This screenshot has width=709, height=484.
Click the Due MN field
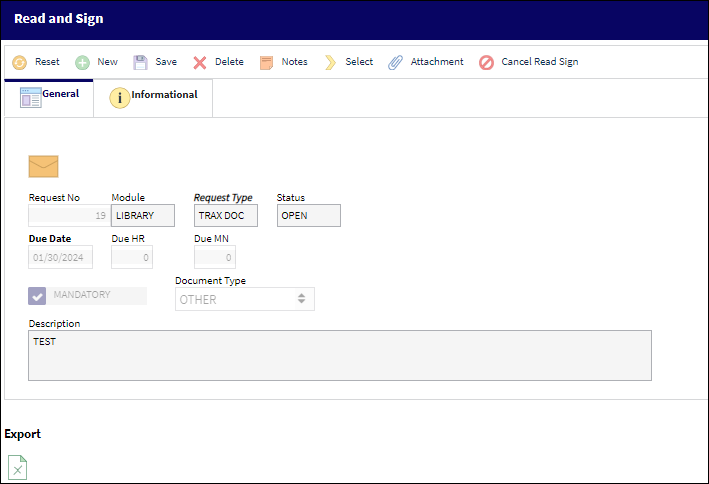pyautogui.click(x=215, y=257)
